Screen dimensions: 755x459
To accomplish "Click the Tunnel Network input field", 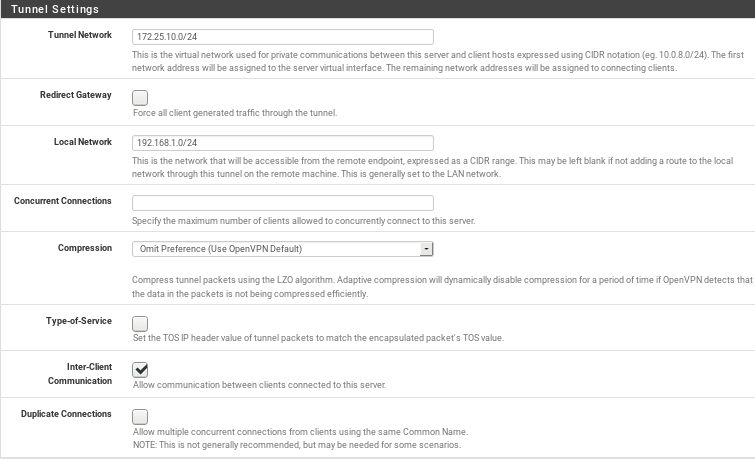I will click(283, 37).
